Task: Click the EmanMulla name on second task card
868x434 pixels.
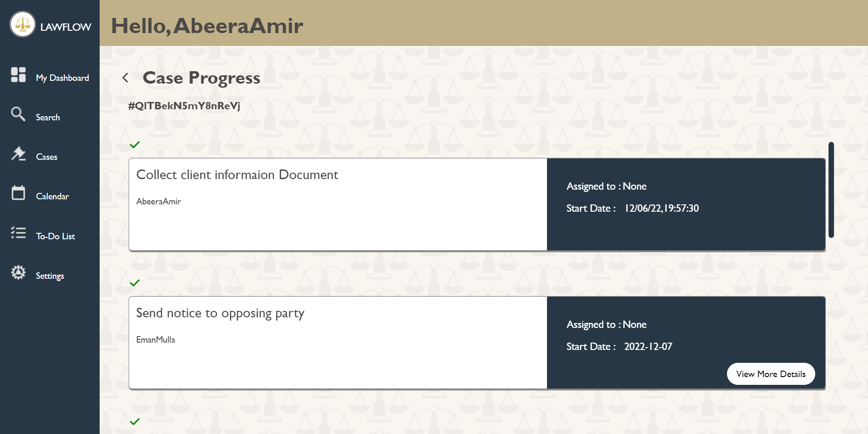Action: pyautogui.click(x=156, y=339)
